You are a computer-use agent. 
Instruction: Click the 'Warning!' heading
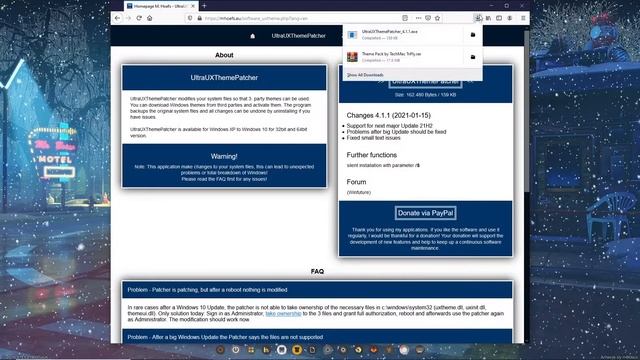pyautogui.click(x=224, y=156)
